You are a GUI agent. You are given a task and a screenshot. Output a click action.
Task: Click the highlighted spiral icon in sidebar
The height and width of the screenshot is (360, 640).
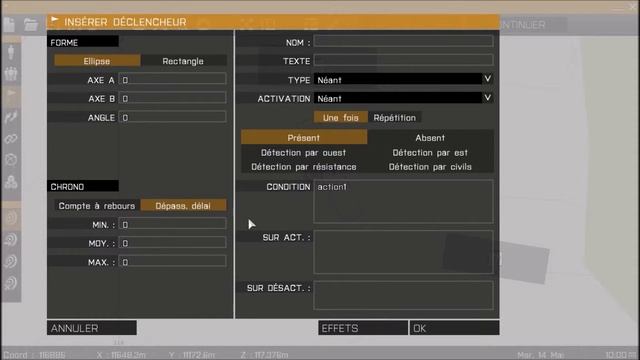pyautogui.click(x=11, y=218)
